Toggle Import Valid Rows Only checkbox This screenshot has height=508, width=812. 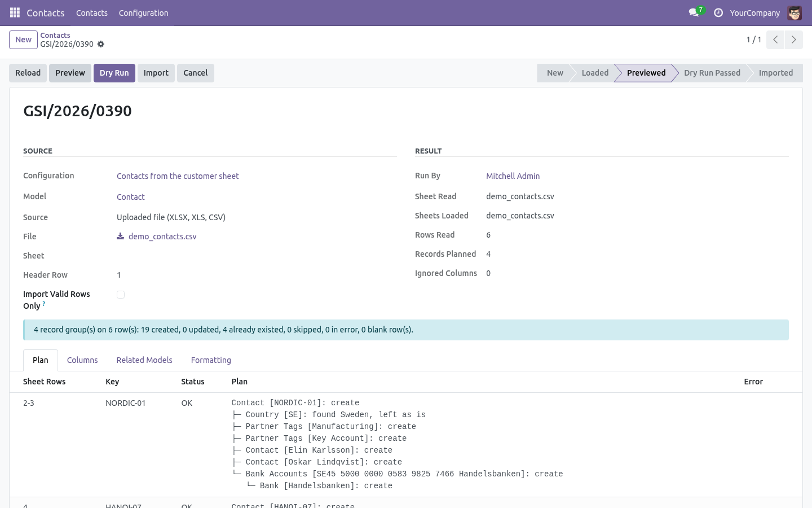pyautogui.click(x=121, y=295)
